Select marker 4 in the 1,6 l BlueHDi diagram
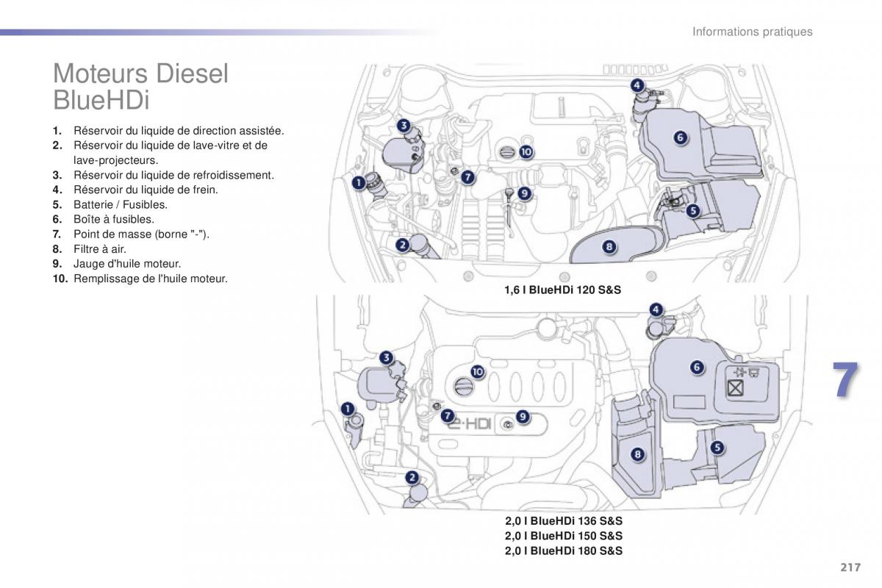 [636, 85]
